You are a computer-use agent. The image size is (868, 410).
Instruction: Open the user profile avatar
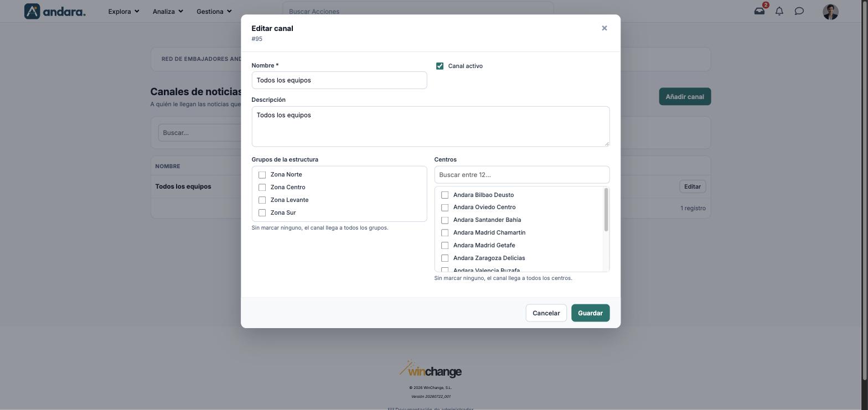[830, 12]
